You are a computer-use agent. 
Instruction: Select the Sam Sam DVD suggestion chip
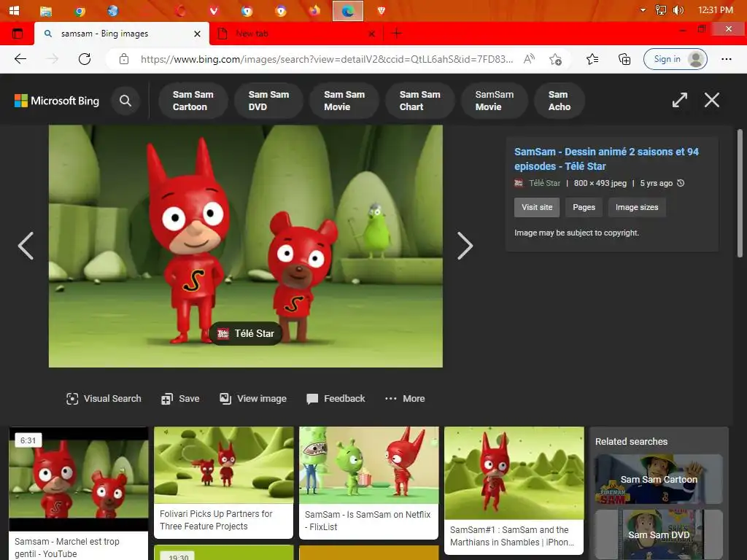(268, 101)
